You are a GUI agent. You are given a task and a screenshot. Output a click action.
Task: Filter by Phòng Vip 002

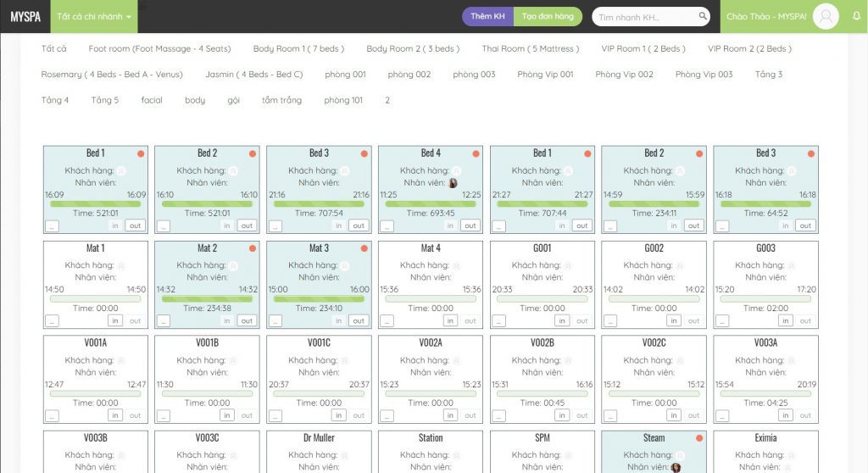(x=624, y=75)
